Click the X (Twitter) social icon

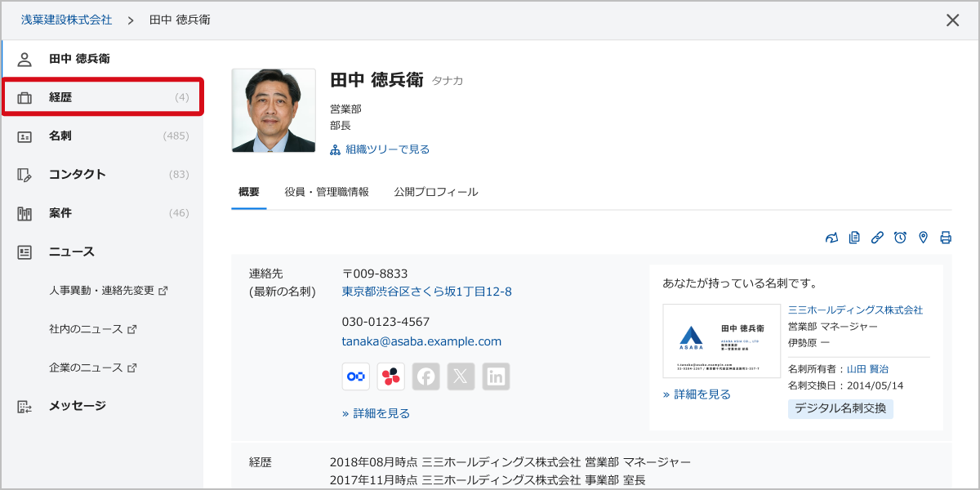[461, 376]
